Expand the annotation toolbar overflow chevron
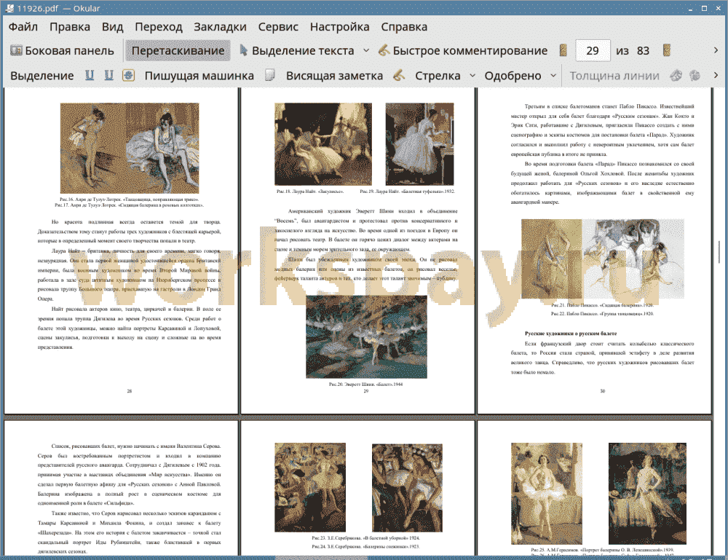The image size is (728, 560). pos(716,75)
